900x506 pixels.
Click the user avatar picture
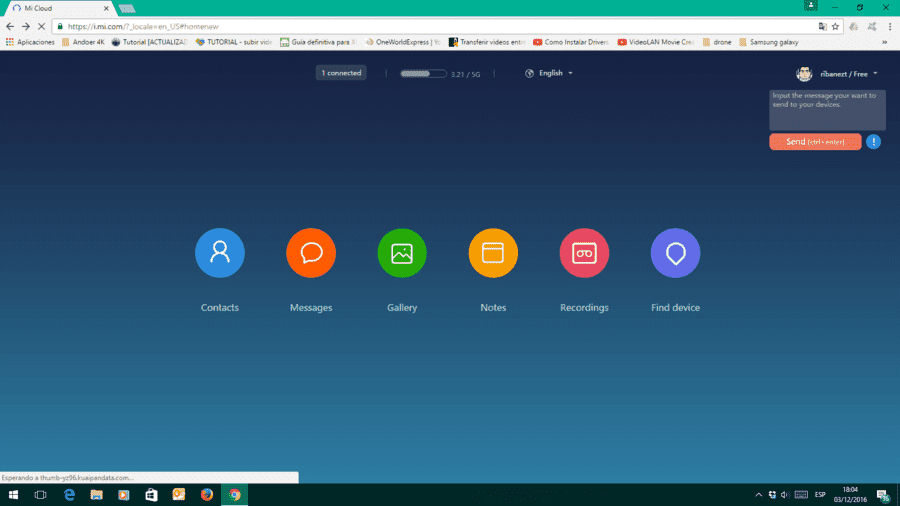(x=804, y=73)
